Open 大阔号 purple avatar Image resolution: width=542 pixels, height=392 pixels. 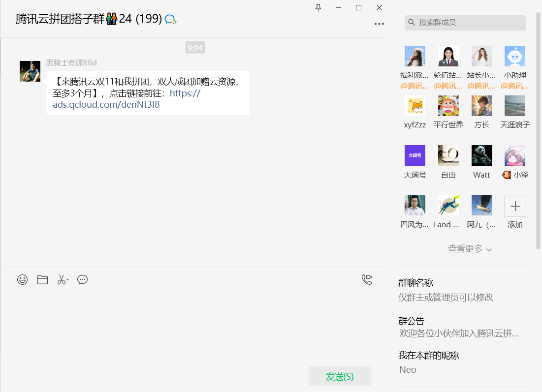click(415, 155)
